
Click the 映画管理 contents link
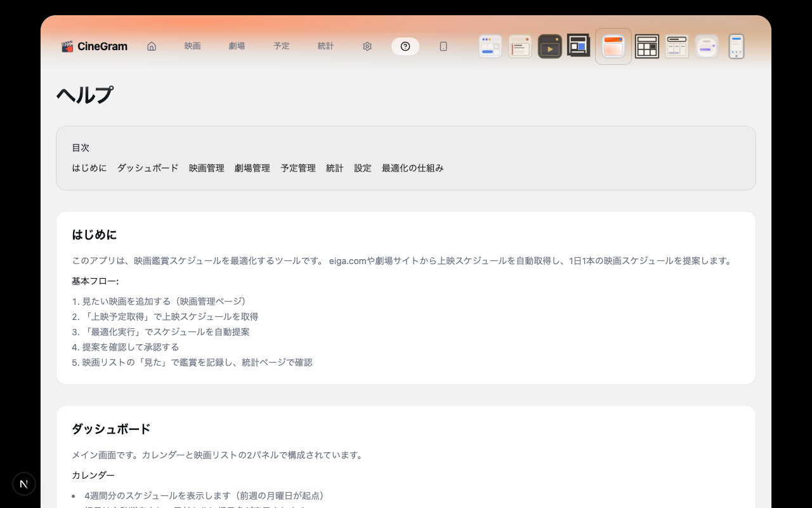(207, 168)
